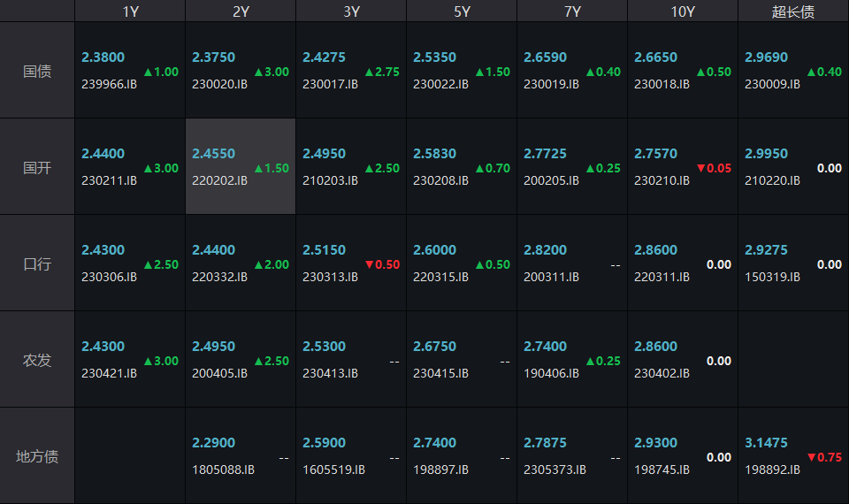Click bond code 1805088.IB
This screenshot has height=504, width=849.
(x=223, y=470)
